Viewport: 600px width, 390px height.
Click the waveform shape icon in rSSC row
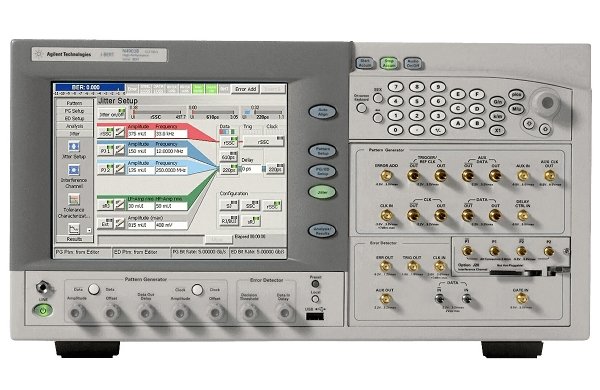(x=120, y=132)
